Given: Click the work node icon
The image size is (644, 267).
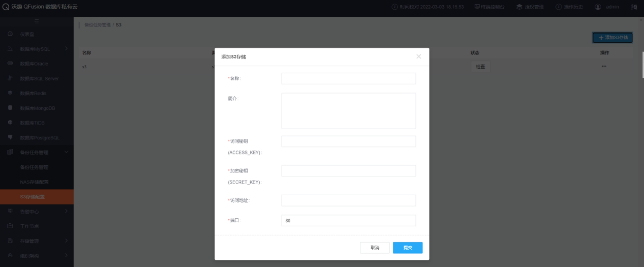Looking at the screenshot, I should coord(10,226).
